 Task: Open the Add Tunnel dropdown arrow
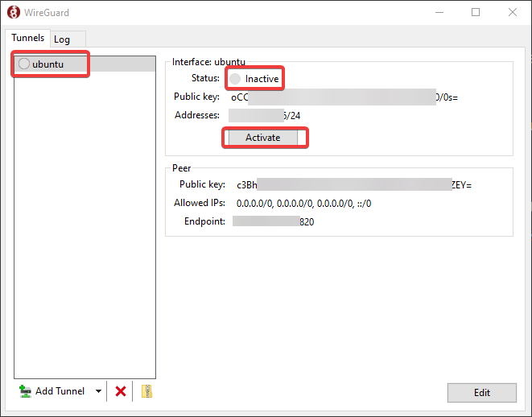98,391
